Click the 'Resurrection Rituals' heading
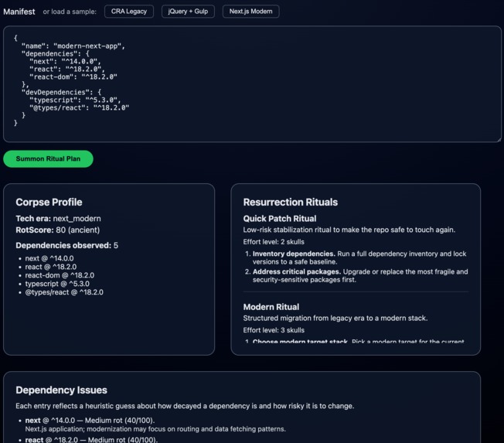The image size is (504, 443). (290, 203)
